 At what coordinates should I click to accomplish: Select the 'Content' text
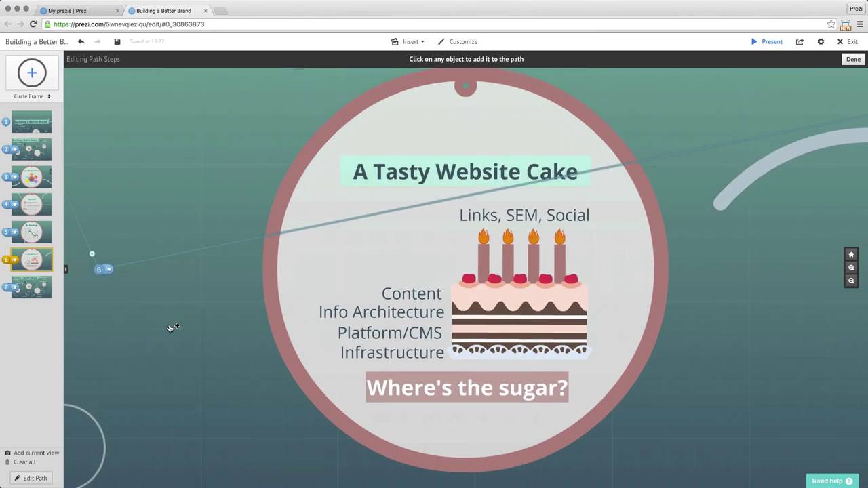[412, 293]
